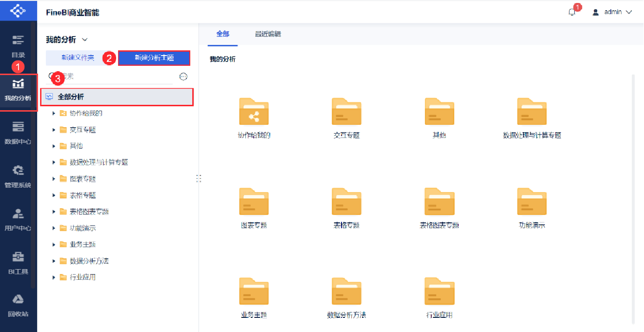Expand the 表格图表专题 tree node arrow
The height and width of the screenshot is (332, 644).
[x=54, y=212]
